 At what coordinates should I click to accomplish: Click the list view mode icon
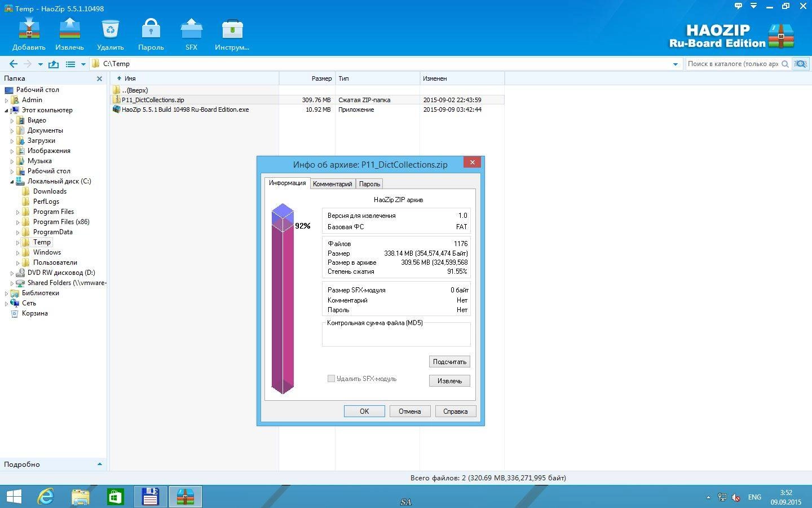pos(70,64)
